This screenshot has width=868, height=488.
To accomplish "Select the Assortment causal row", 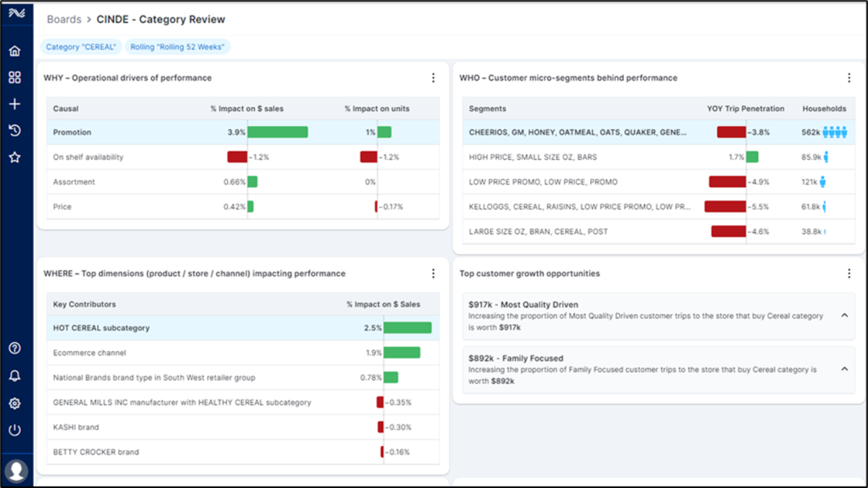I will click(x=243, y=182).
